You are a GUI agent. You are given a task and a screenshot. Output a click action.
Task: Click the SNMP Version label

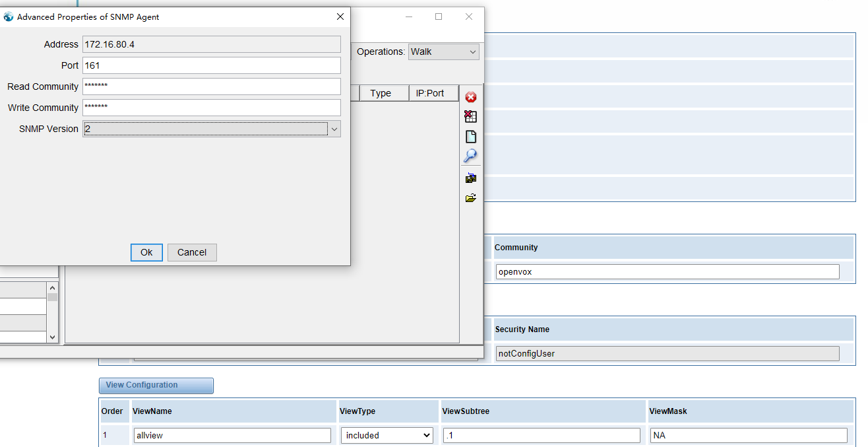pos(49,129)
